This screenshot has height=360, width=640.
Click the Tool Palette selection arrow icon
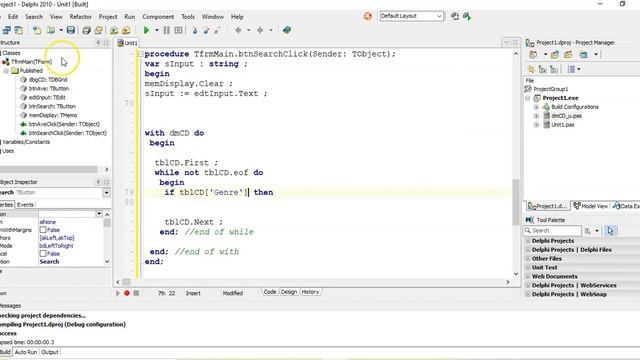(610, 231)
